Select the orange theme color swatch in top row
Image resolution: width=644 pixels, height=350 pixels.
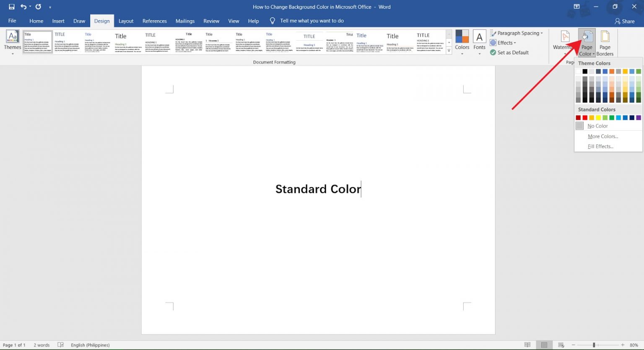pos(612,71)
